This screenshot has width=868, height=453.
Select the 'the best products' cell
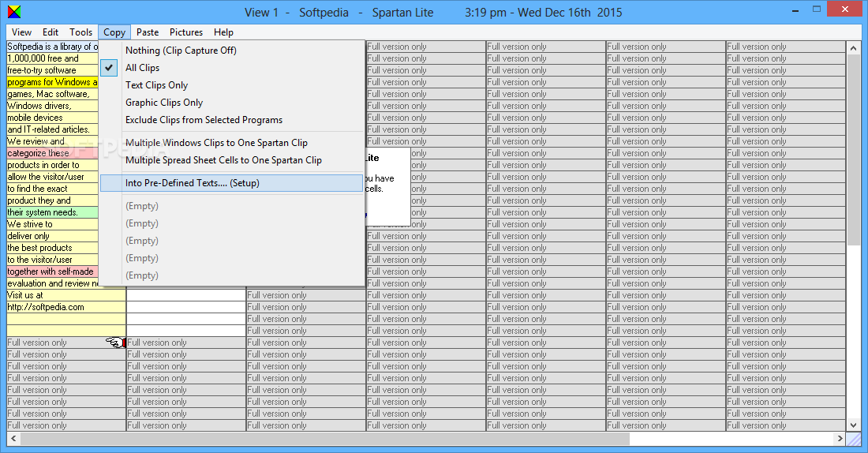pos(53,248)
